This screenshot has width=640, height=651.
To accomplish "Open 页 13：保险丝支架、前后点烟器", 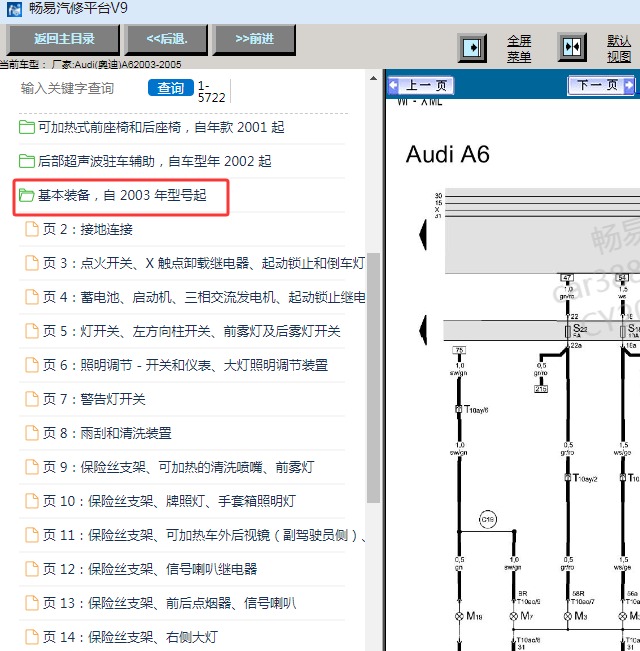I will pyautogui.click(x=169, y=604).
